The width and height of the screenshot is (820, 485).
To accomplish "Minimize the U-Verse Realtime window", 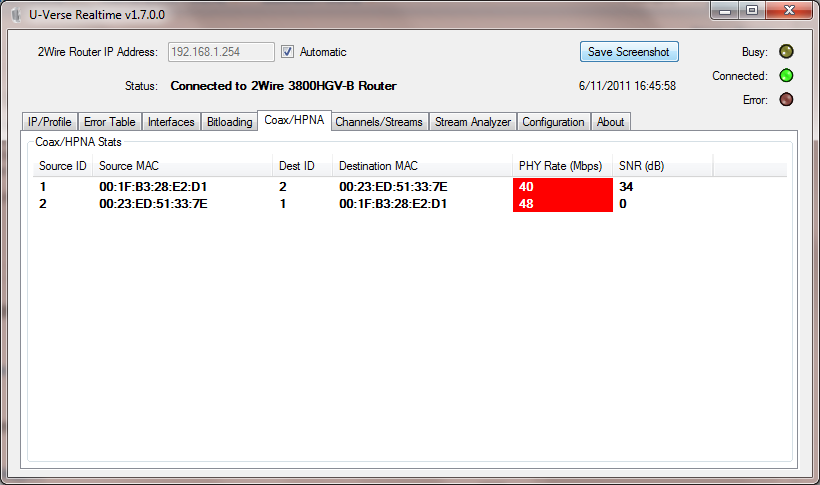I will coord(725,10).
